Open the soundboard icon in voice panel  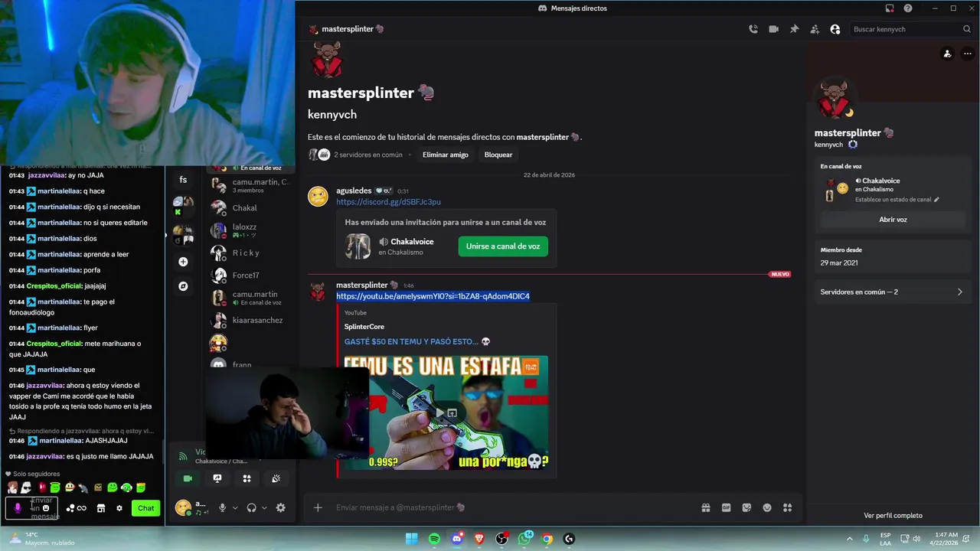(x=276, y=478)
